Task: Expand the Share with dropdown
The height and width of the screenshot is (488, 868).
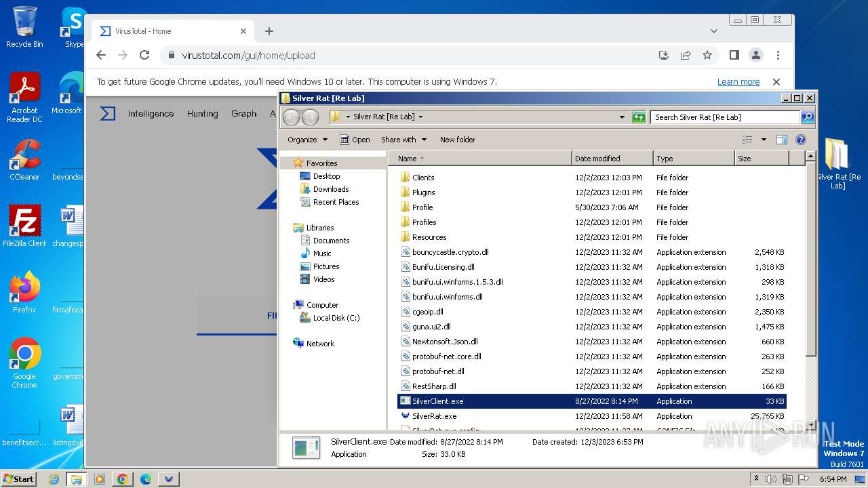Action: [x=403, y=140]
